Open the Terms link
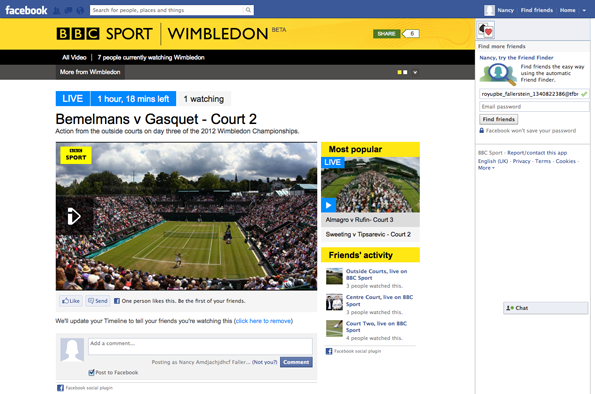The image size is (595, 394). coord(543,161)
